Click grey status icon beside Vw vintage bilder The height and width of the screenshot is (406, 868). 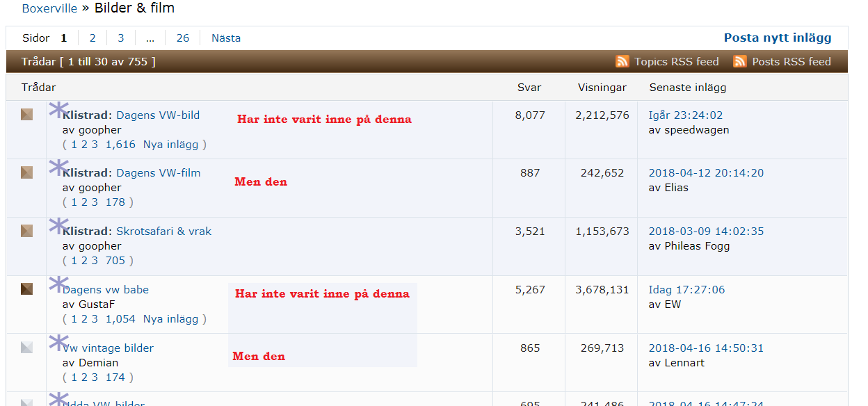point(26,347)
